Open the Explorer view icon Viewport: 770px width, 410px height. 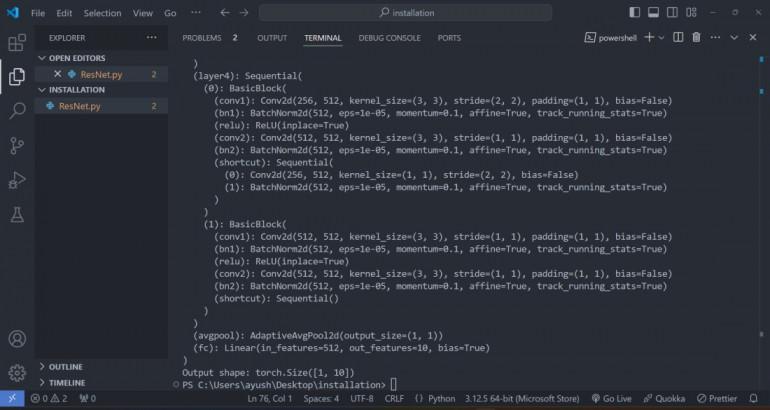pos(17,77)
